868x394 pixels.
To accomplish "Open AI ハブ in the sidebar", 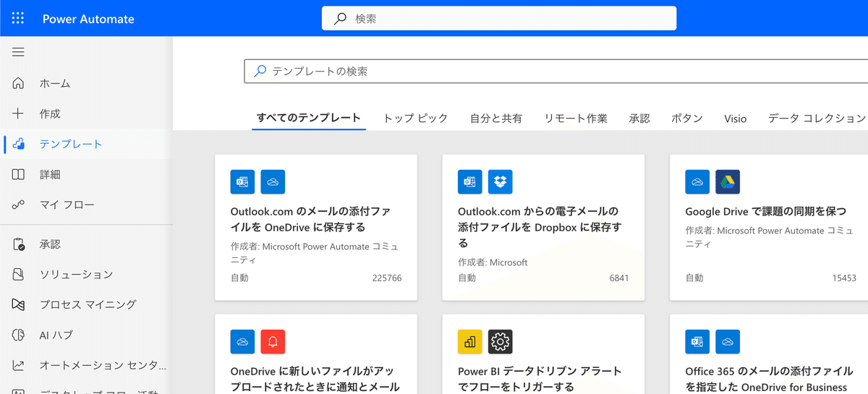I will (86, 335).
